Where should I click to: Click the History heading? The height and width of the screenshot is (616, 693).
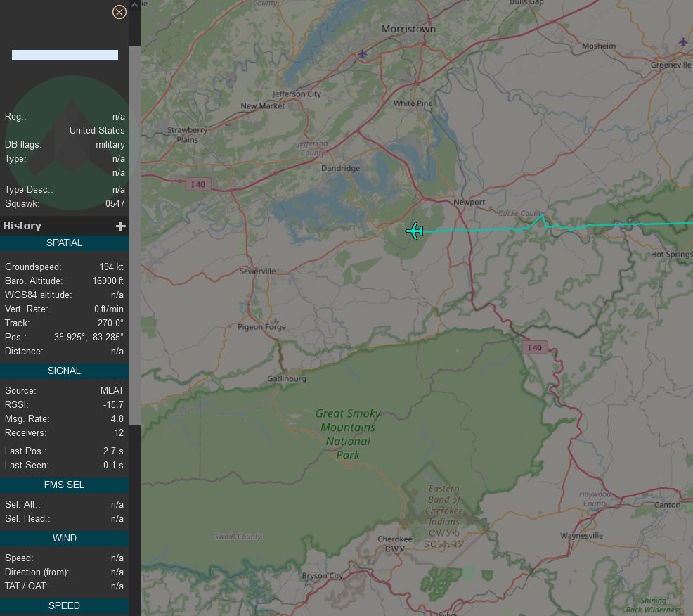tap(22, 226)
